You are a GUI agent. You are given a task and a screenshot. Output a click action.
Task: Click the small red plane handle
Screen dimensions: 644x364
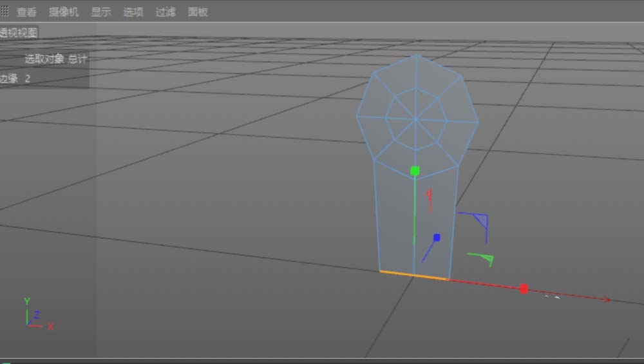(x=429, y=196)
